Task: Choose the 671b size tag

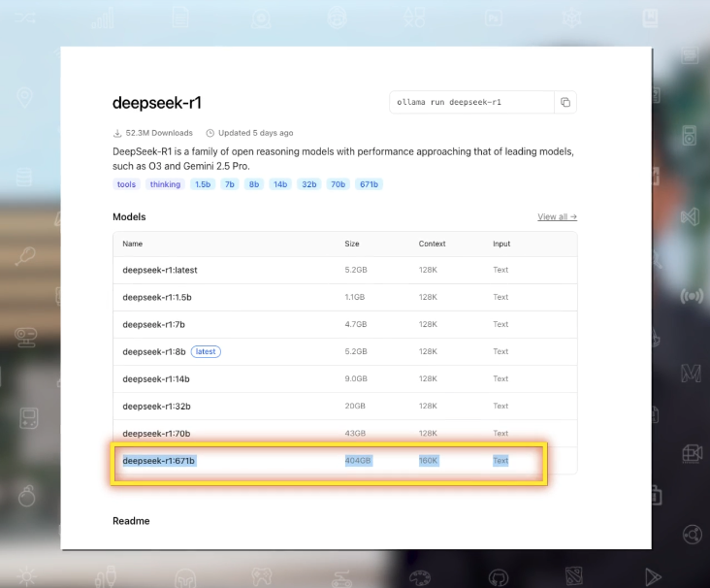Action: coord(369,184)
